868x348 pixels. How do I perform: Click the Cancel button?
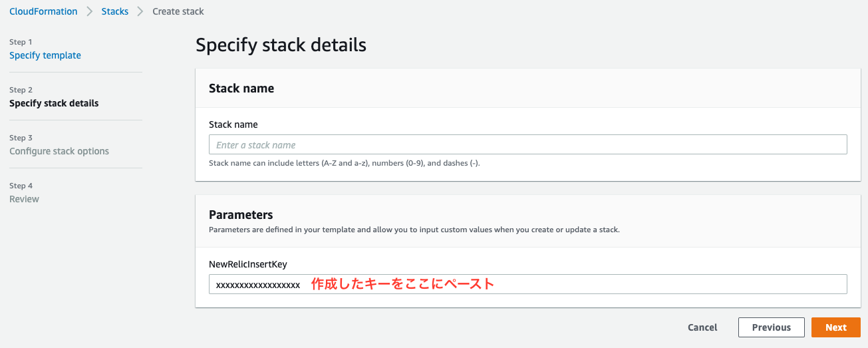pyautogui.click(x=702, y=327)
